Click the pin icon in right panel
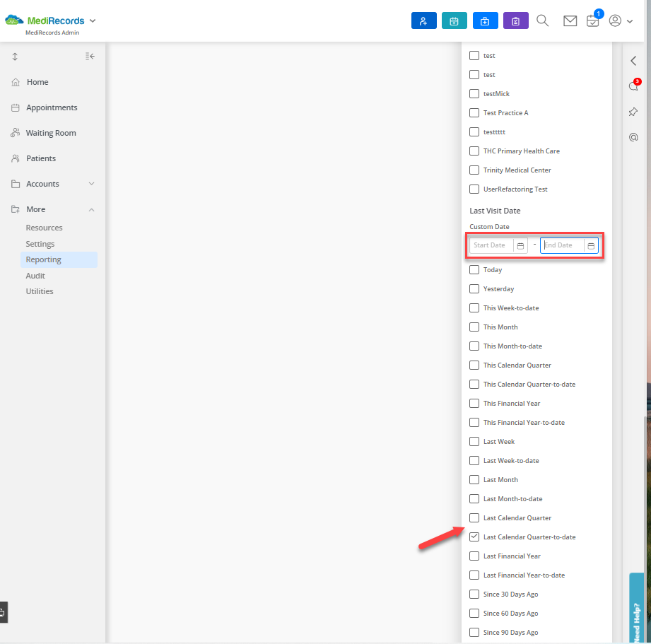Image resolution: width=651 pixels, height=644 pixels. click(x=633, y=112)
